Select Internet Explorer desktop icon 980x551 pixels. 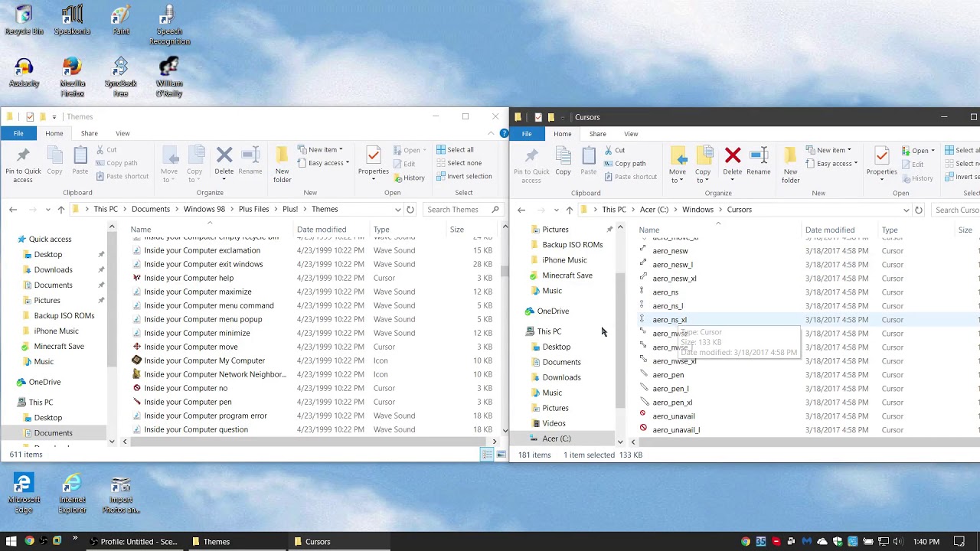coord(72,494)
